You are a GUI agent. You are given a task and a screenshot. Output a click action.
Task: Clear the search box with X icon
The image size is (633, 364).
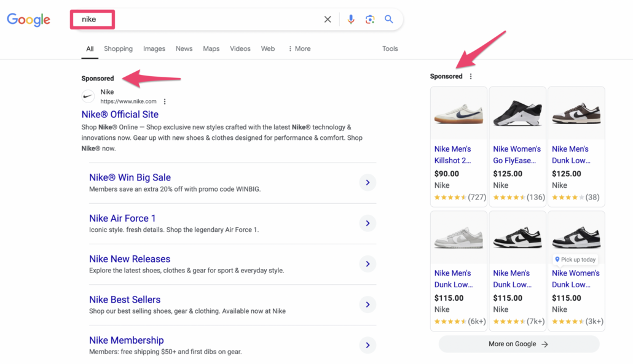pos(328,20)
